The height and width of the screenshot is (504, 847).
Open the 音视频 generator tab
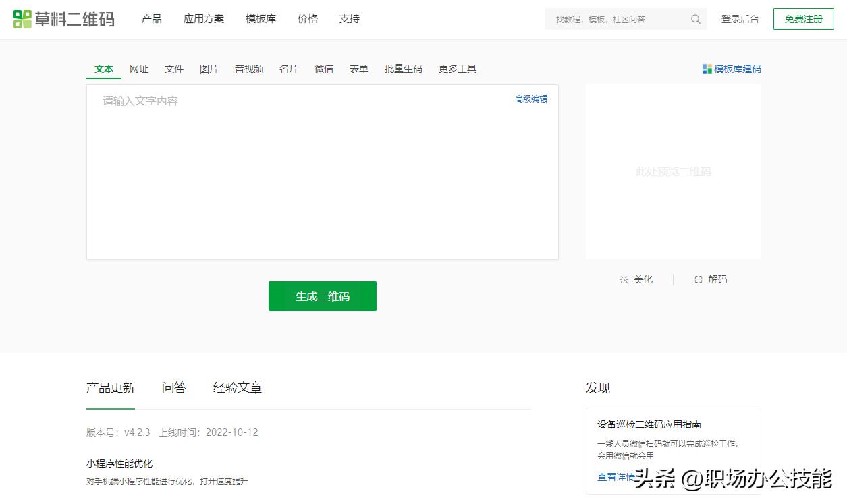coord(248,68)
